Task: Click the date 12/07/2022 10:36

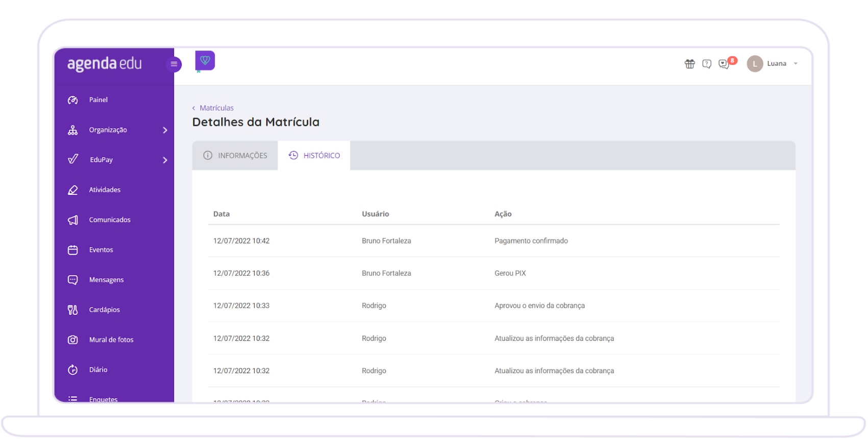Action: [241, 274]
